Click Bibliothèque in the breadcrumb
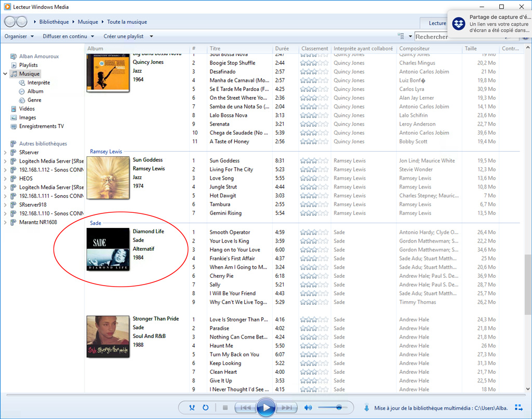This screenshot has width=532, height=419. [x=54, y=22]
